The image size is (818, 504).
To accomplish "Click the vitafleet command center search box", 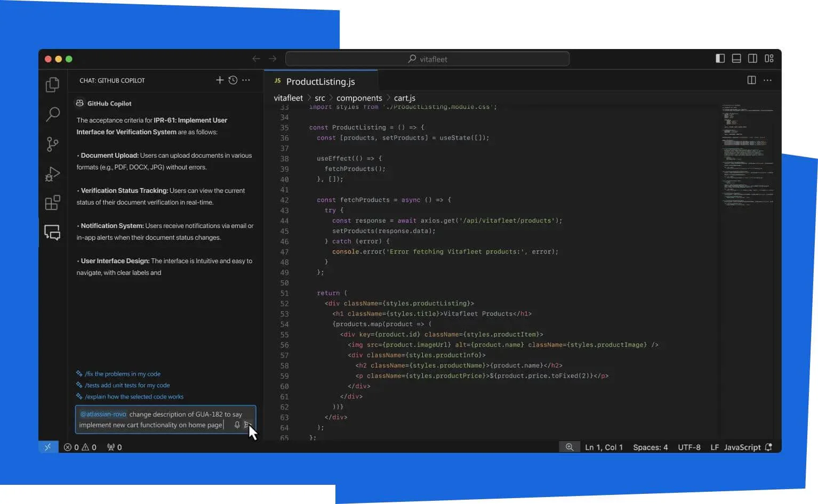I will (427, 59).
